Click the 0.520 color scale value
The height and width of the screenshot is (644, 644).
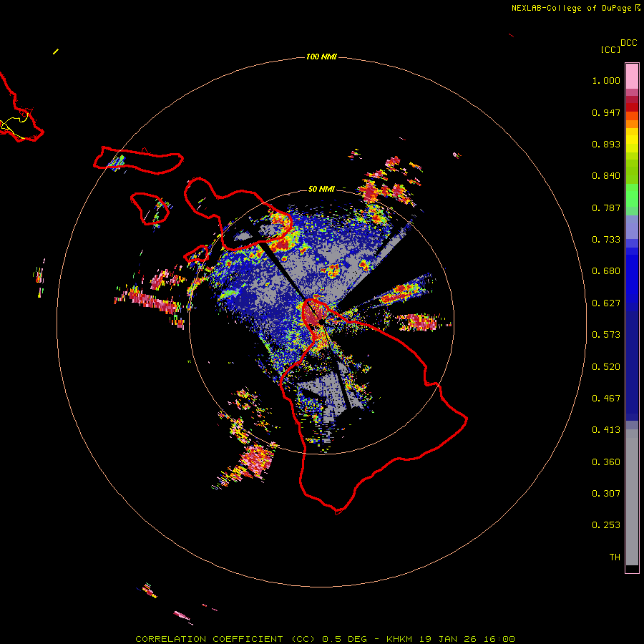coord(606,367)
